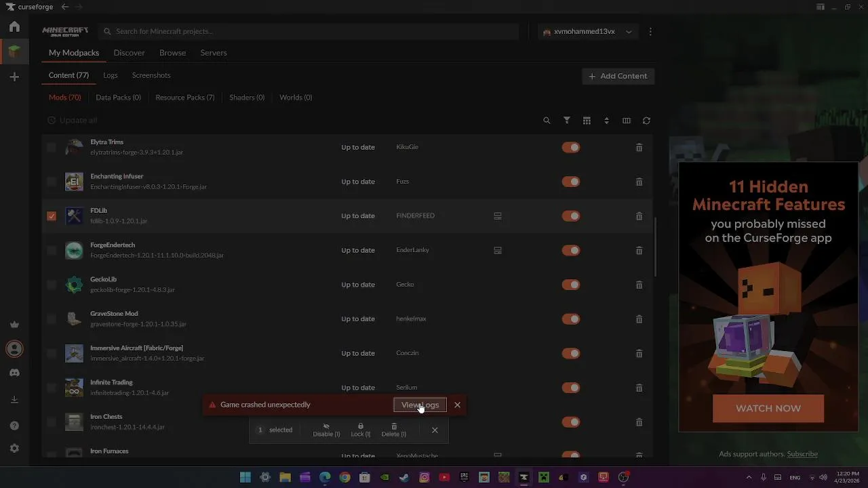Open the help question mark icon
Screen dimensions: 868x488
[x=14, y=426]
